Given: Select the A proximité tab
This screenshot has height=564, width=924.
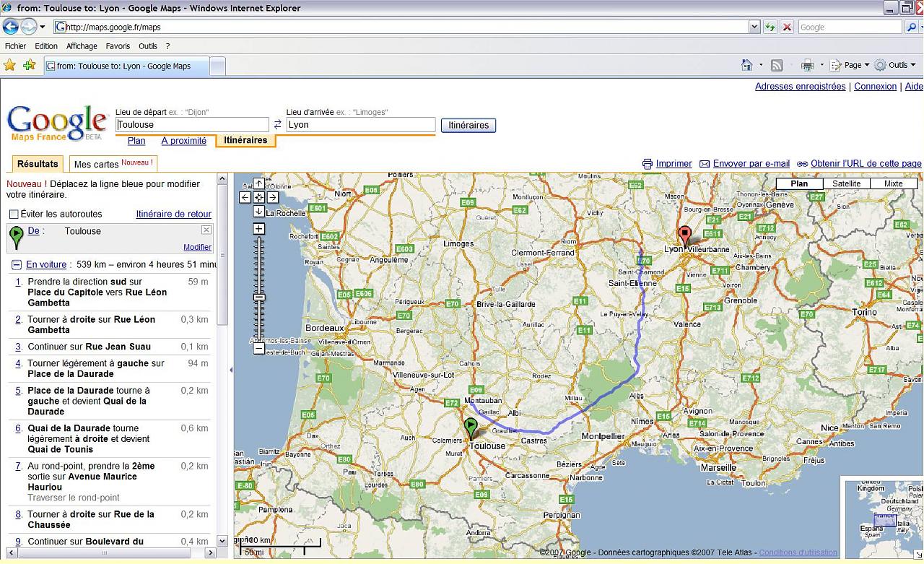Looking at the screenshot, I should (184, 141).
